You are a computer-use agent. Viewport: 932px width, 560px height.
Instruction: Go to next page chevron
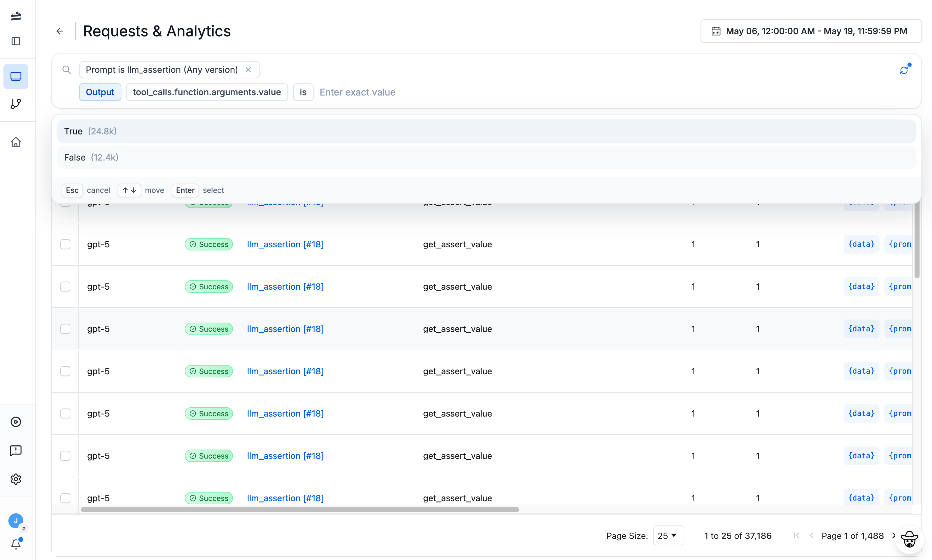[x=893, y=536]
